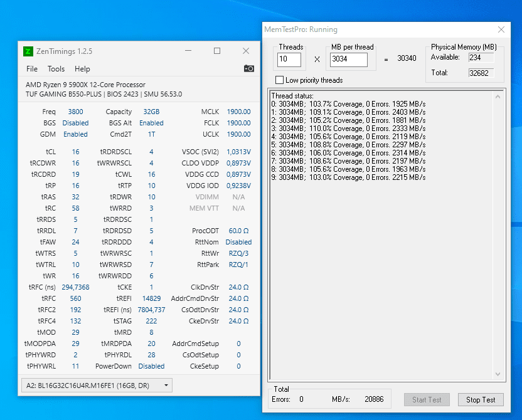Click the BGS Alt Enabled value

tap(151, 123)
